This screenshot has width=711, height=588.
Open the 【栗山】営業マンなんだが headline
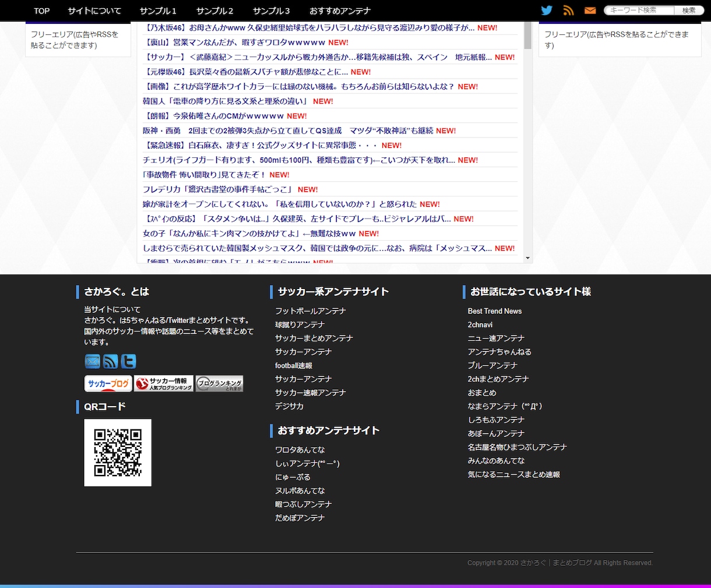[234, 43]
